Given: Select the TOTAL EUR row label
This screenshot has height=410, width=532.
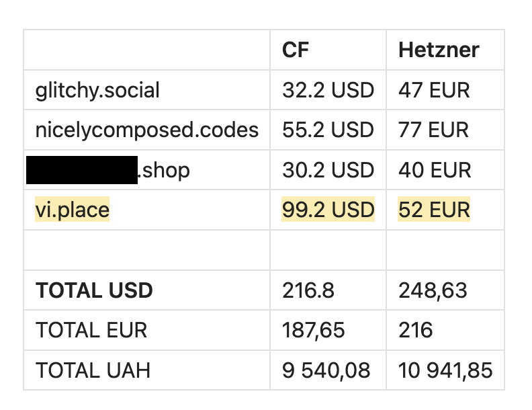Looking at the screenshot, I should click(91, 330).
